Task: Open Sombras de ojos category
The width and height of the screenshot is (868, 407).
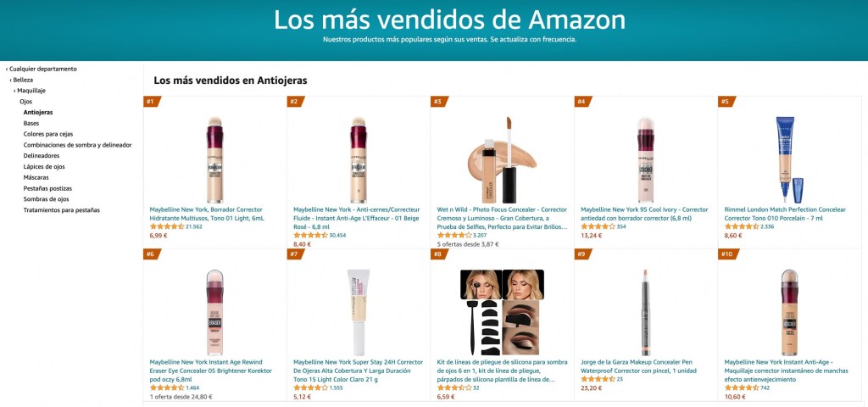Action: point(46,198)
